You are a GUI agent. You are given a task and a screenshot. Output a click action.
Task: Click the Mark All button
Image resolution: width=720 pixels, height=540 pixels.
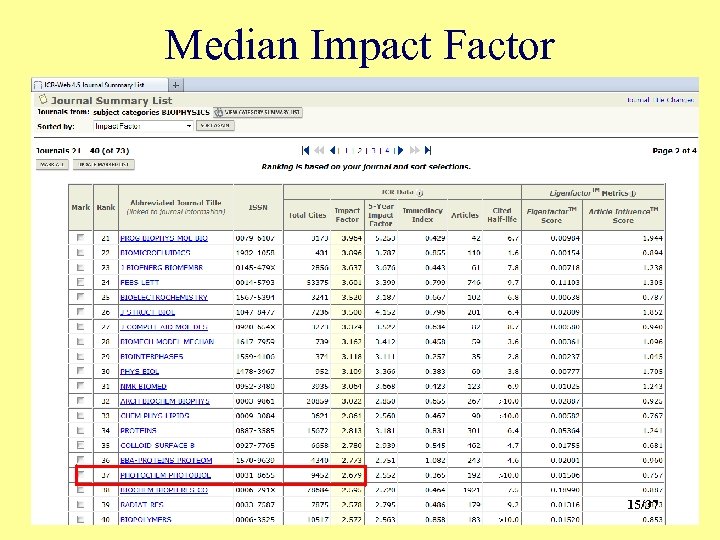pyautogui.click(x=52, y=164)
